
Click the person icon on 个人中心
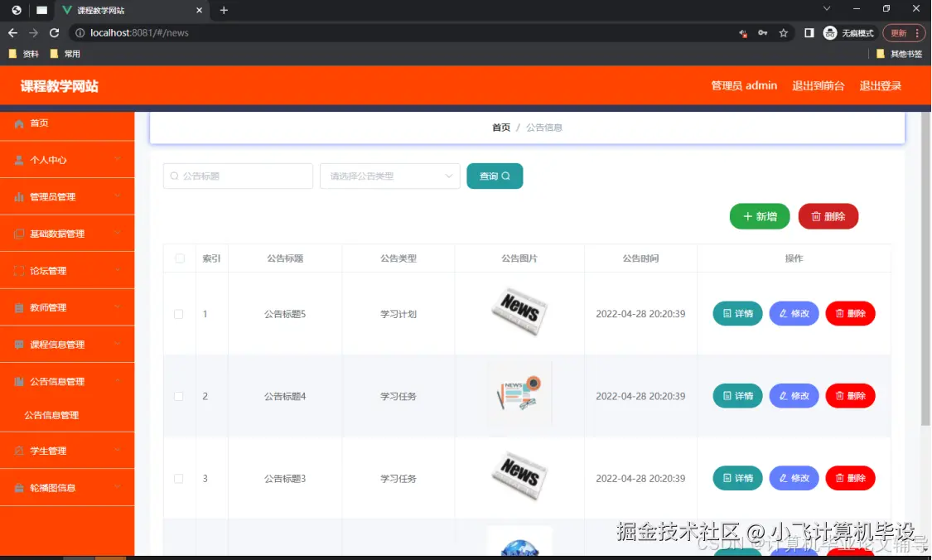pyautogui.click(x=19, y=161)
